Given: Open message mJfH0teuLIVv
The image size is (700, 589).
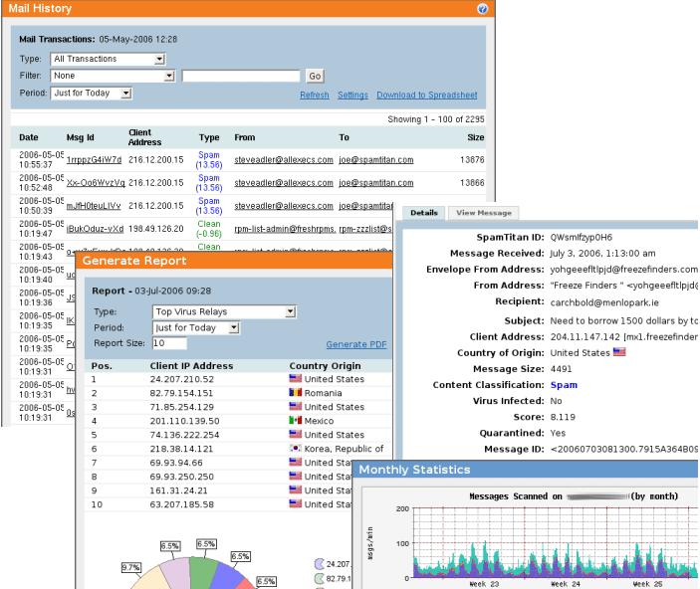Looking at the screenshot, I should pyautogui.click(x=94, y=206).
